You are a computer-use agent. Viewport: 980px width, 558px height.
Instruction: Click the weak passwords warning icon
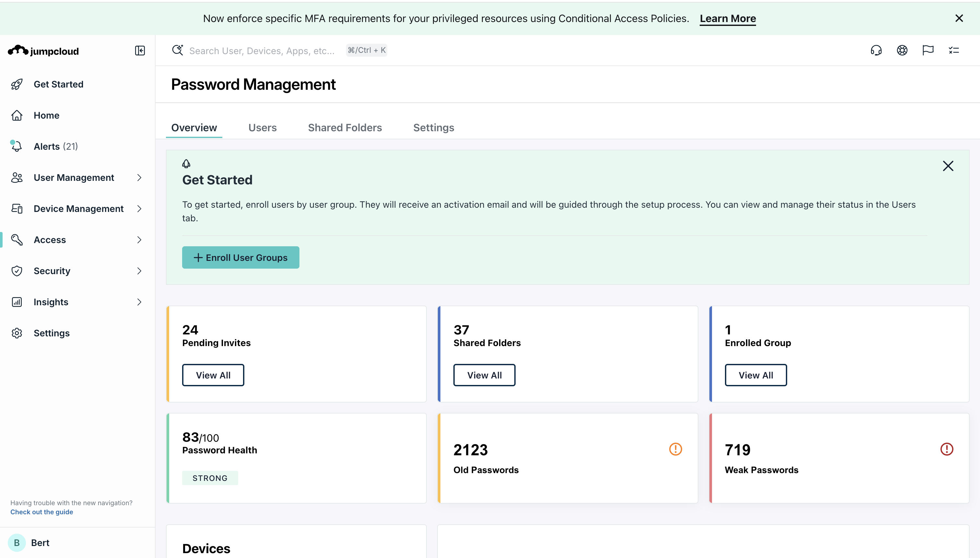[x=946, y=449]
